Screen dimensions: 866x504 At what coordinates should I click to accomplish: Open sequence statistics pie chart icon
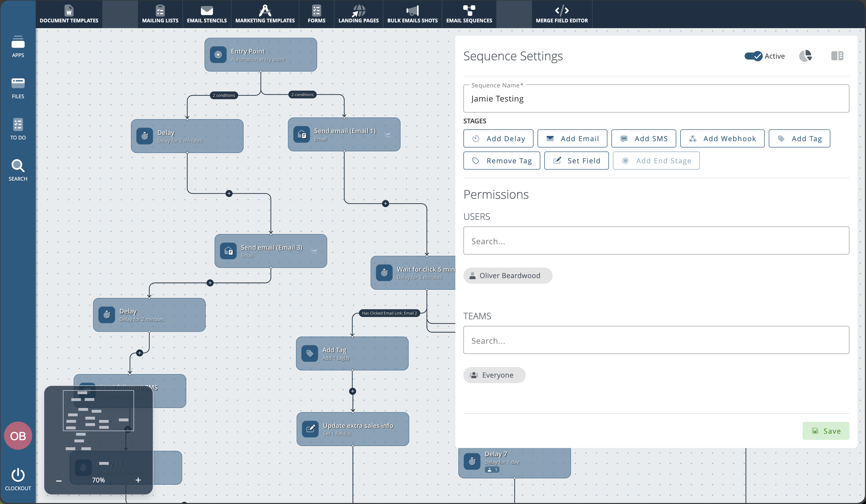(x=805, y=56)
